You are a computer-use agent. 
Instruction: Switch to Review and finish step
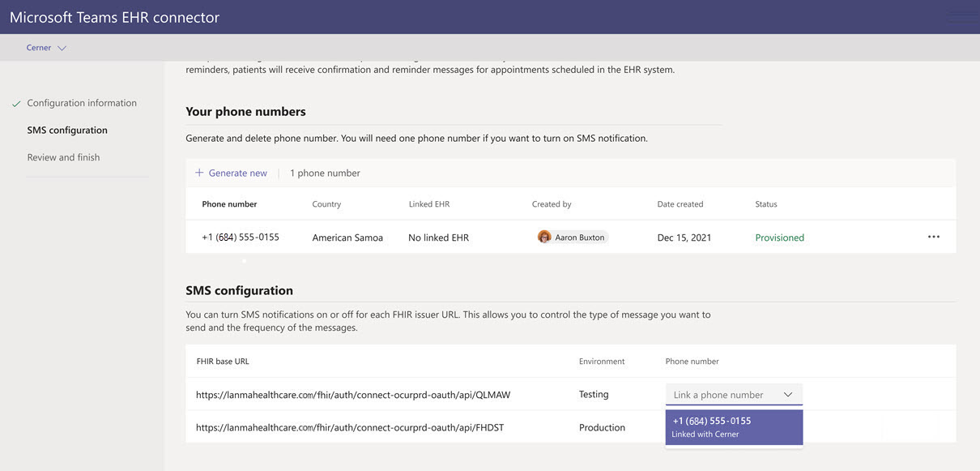point(63,157)
